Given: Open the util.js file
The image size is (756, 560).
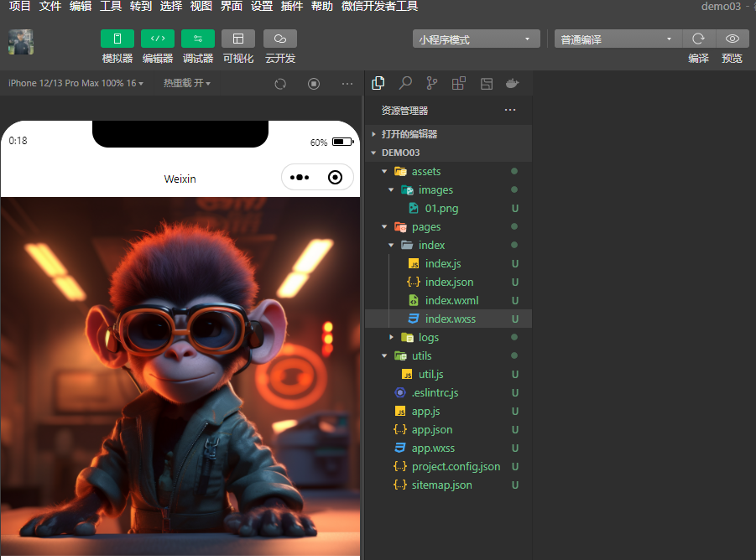Looking at the screenshot, I should (x=448, y=374).
